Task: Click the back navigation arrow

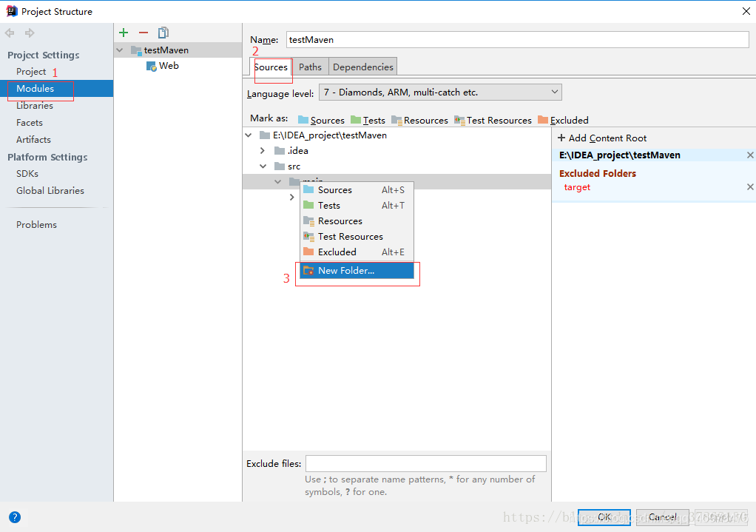Action: pos(10,33)
